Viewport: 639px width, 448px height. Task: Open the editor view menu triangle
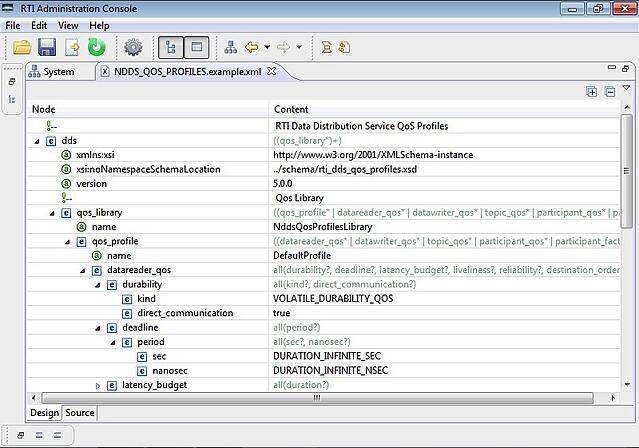click(626, 88)
